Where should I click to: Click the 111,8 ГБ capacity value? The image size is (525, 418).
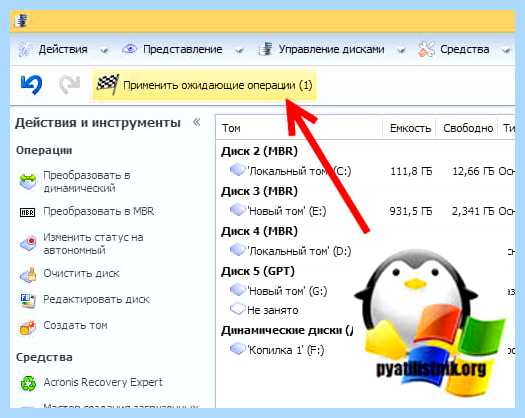click(x=411, y=171)
